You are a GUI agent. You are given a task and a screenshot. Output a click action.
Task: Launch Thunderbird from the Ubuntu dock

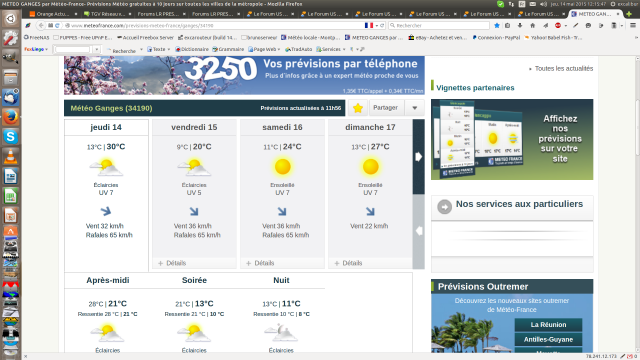10,98
